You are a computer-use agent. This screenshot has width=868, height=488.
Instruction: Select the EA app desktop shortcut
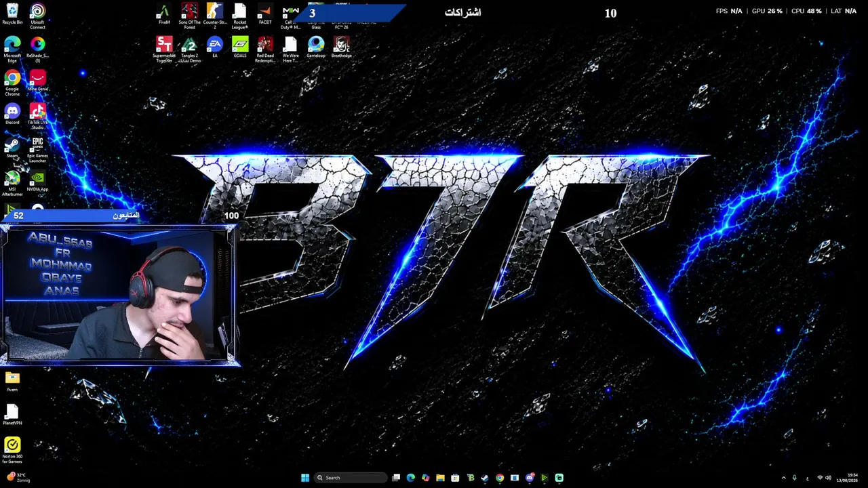pyautogui.click(x=214, y=47)
